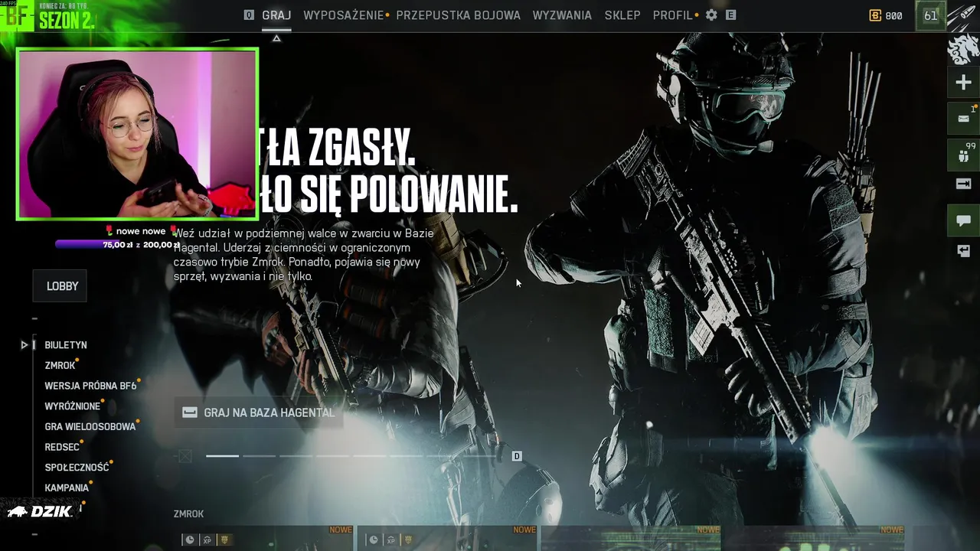Open the chat speech bubble icon
Viewport: 980px width, 551px height.
(x=963, y=220)
